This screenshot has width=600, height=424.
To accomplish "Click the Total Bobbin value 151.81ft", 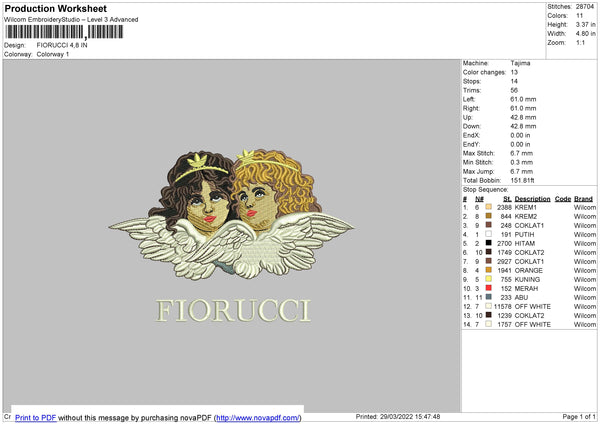I will [522, 180].
